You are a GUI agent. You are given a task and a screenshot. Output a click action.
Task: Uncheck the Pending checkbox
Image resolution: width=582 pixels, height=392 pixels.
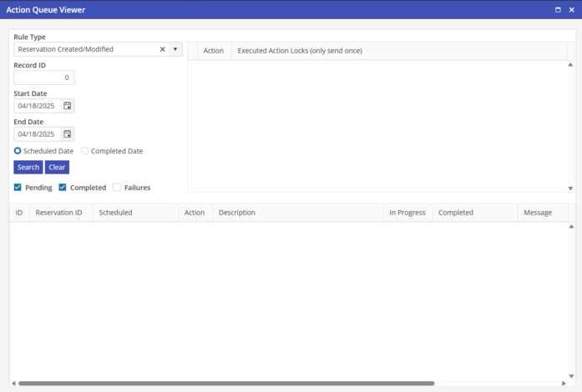click(x=18, y=188)
